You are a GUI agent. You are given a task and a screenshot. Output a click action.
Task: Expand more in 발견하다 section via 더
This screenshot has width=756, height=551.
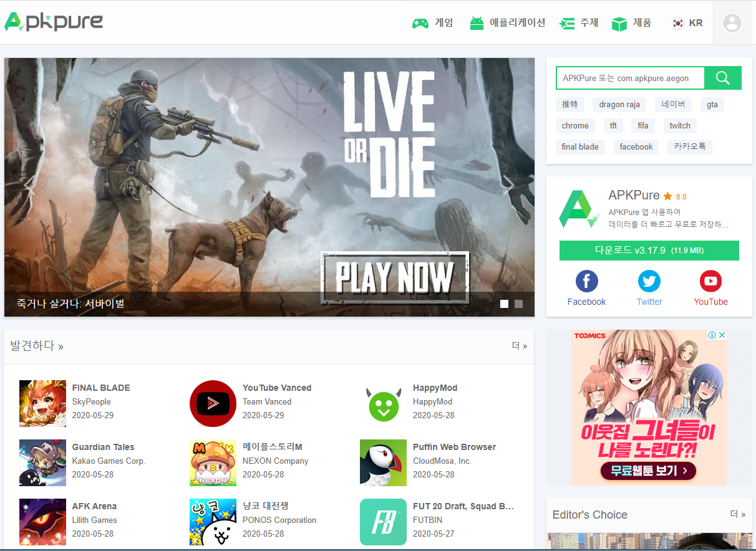[520, 346]
